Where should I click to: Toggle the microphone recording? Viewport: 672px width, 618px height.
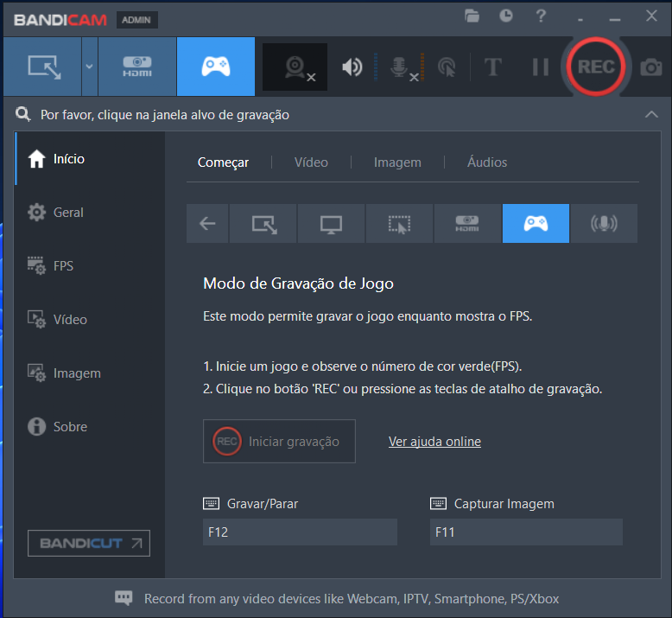(x=401, y=67)
